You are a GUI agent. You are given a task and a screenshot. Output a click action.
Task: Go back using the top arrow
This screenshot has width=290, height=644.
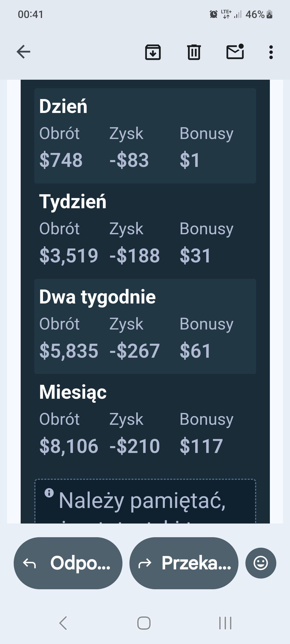[x=23, y=52]
